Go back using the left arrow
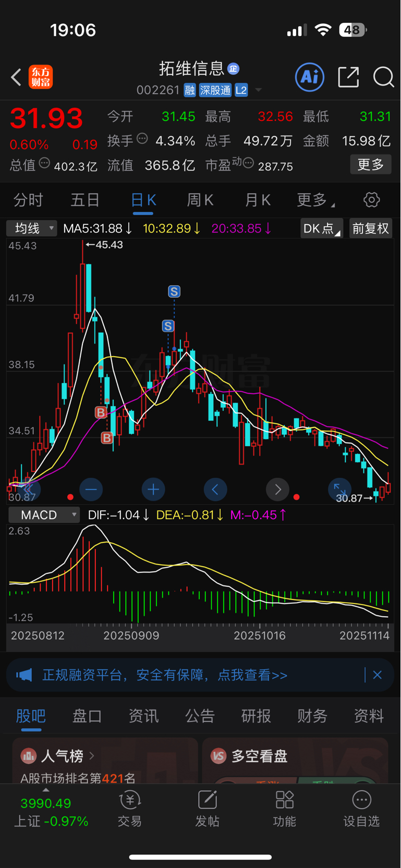Screen dimensions: 401x868 tap(16, 78)
